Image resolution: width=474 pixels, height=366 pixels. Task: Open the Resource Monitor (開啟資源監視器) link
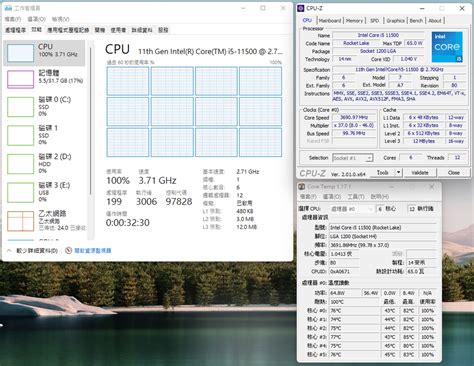pos(93,250)
